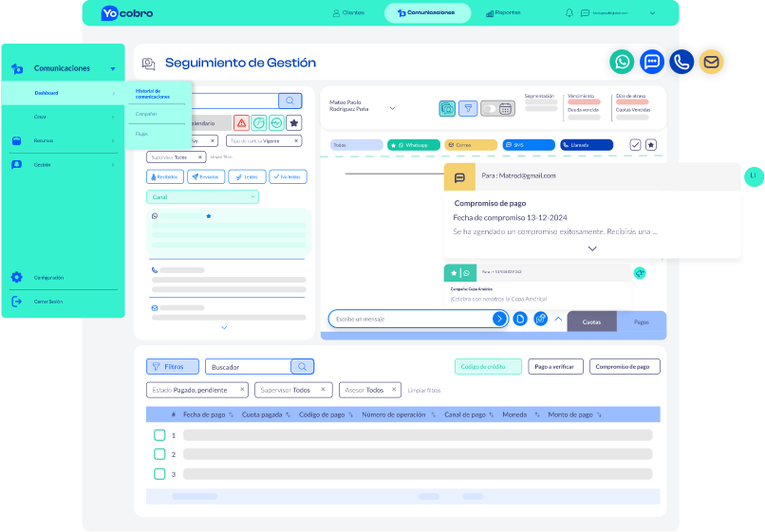The image size is (765, 532).
Task: Select Historial de comunicaciones submenu item
Action: pos(153,94)
